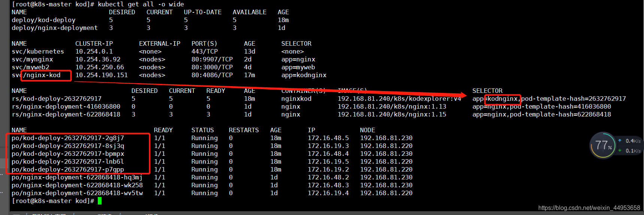Click the STATUS column header
This screenshot has height=215, width=644.
click(203, 130)
